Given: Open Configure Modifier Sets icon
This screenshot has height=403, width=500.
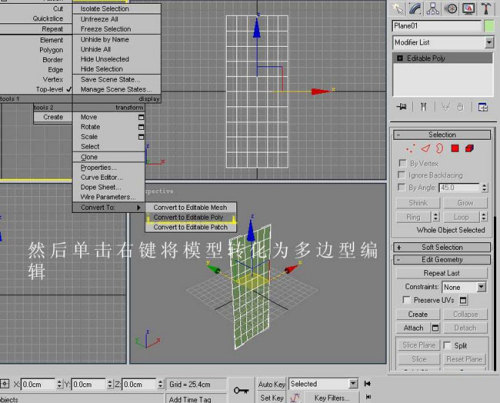Looking at the screenshot, I should [483, 107].
